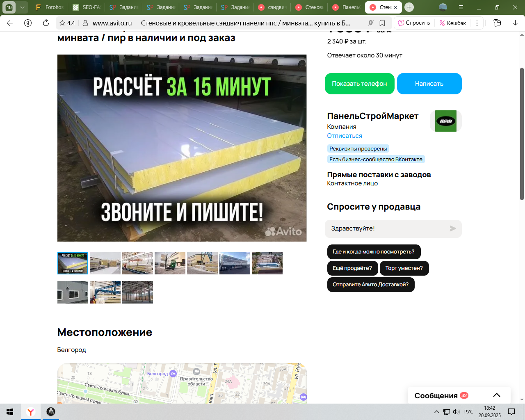Select the fourth gallery thumbnail with forklift
The image size is (525, 420).
click(x=170, y=263)
